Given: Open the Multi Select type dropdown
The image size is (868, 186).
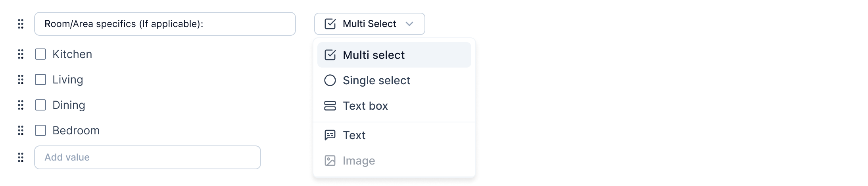Looking at the screenshot, I should (369, 24).
